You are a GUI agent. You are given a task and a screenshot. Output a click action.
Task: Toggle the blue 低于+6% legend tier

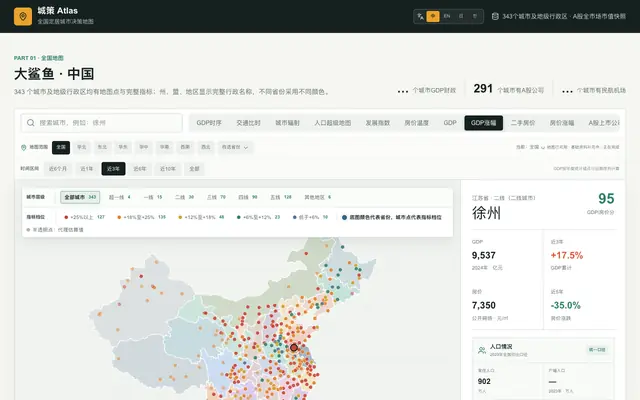[x=310, y=217]
